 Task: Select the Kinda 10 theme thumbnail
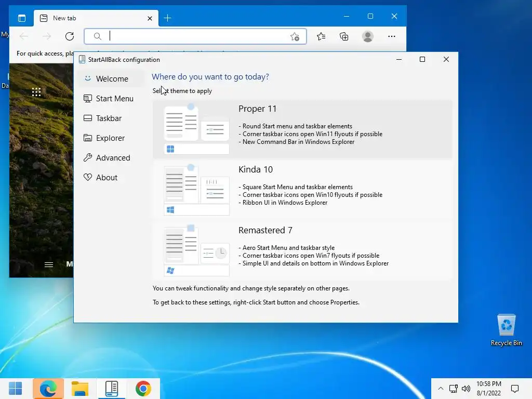196,190
